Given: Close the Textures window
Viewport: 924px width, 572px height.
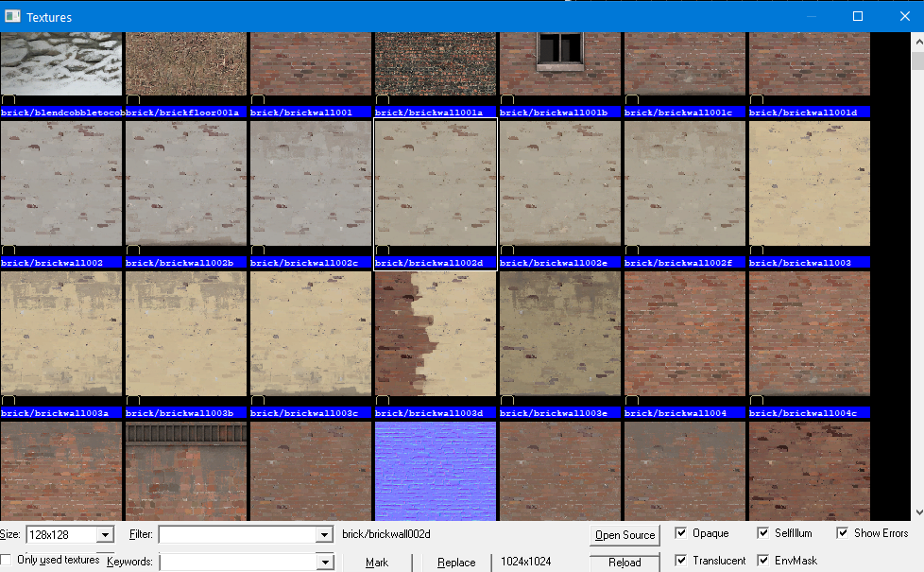Looking at the screenshot, I should coord(905,16).
